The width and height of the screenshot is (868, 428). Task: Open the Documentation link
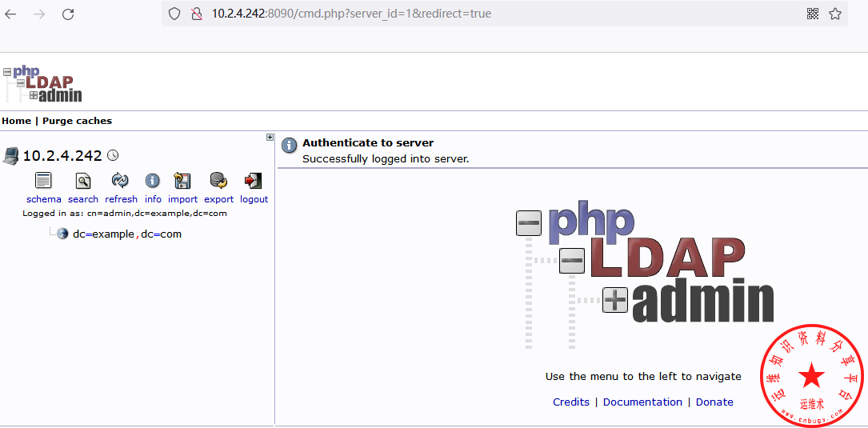click(x=642, y=402)
